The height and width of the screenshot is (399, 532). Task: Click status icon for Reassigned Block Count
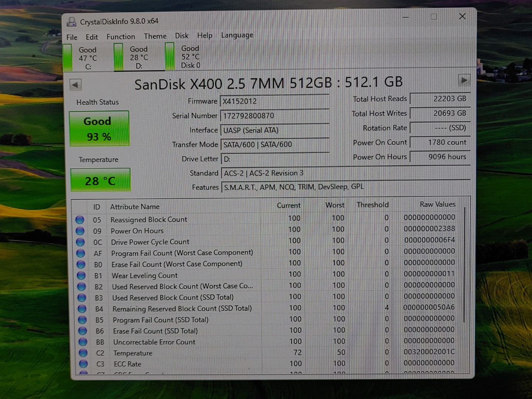point(80,220)
